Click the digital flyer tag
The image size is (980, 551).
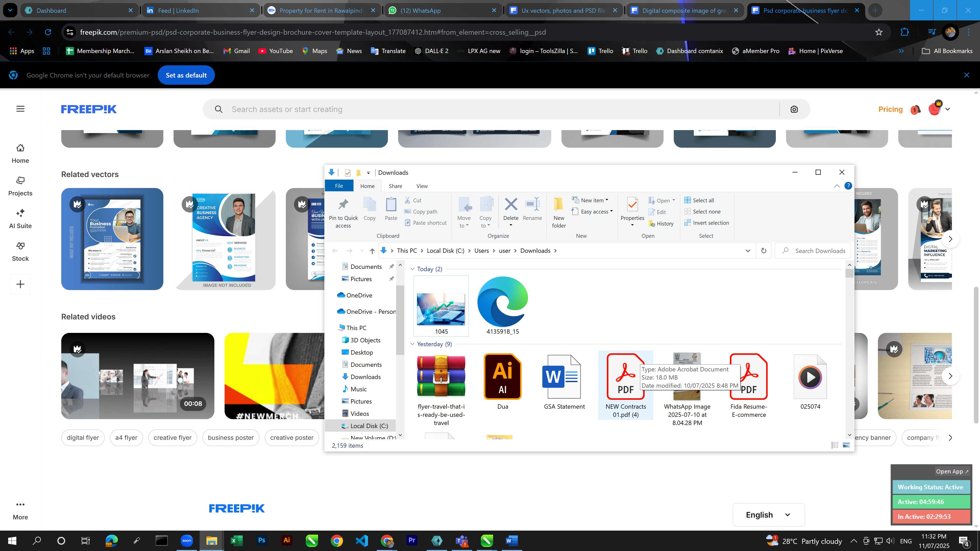[82, 438]
